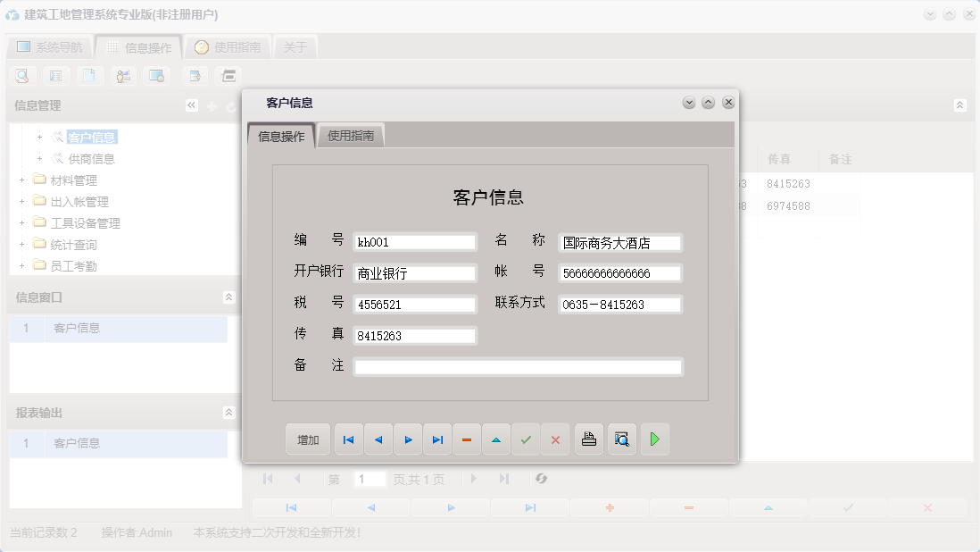Jump to the first record with the arrow icon
This screenshot has height=552, width=980.
pos(348,439)
